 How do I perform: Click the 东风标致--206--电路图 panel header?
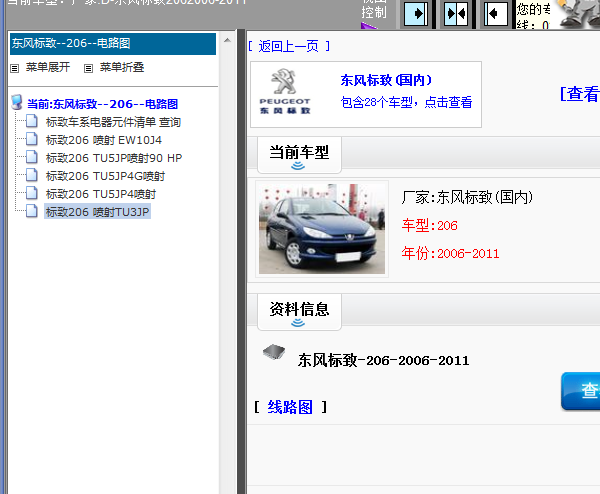click(x=113, y=43)
